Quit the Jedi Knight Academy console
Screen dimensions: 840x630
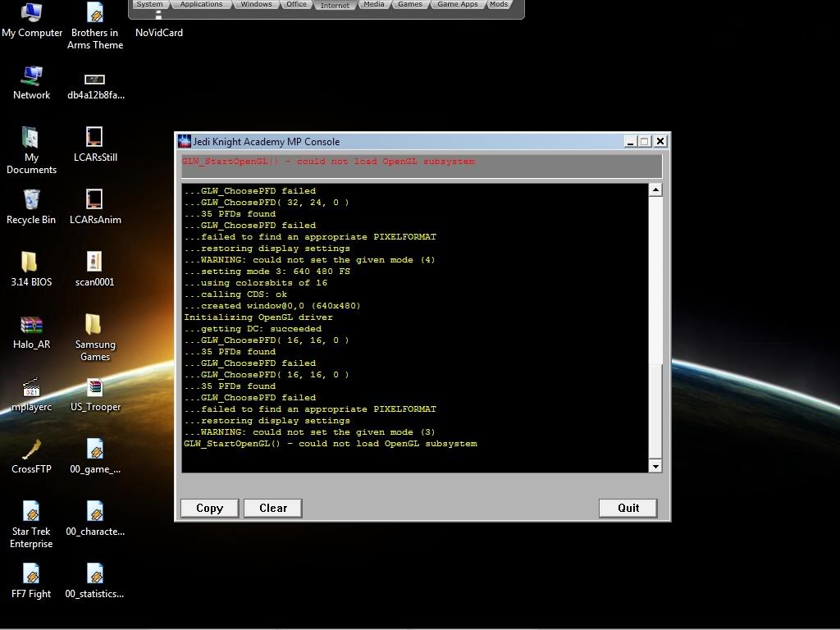[628, 508]
